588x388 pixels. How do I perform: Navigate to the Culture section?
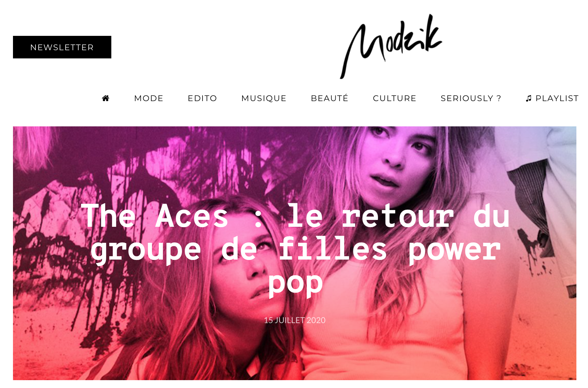click(394, 98)
